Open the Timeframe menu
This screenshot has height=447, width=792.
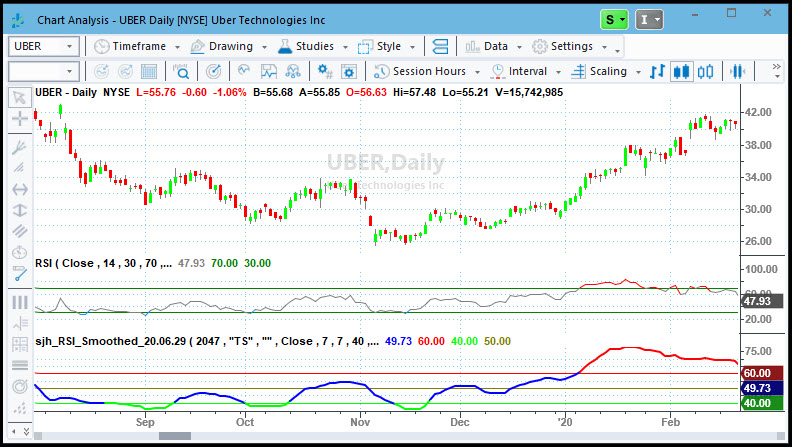(x=137, y=46)
